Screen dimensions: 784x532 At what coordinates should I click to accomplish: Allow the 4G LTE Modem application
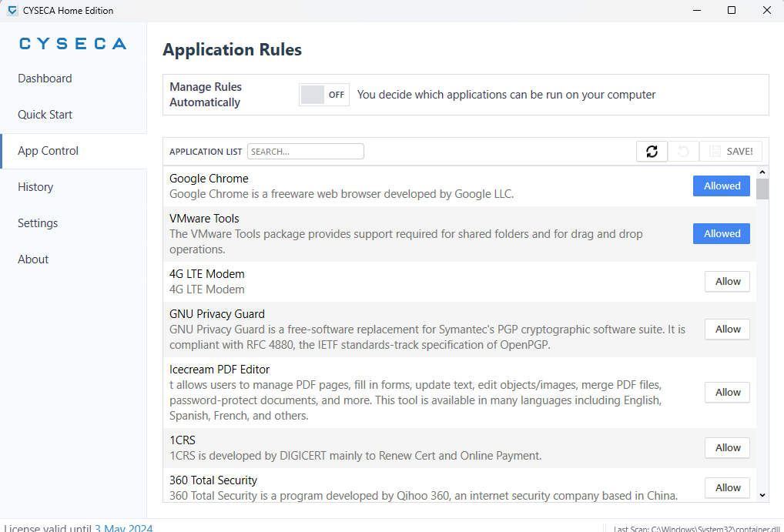click(728, 282)
